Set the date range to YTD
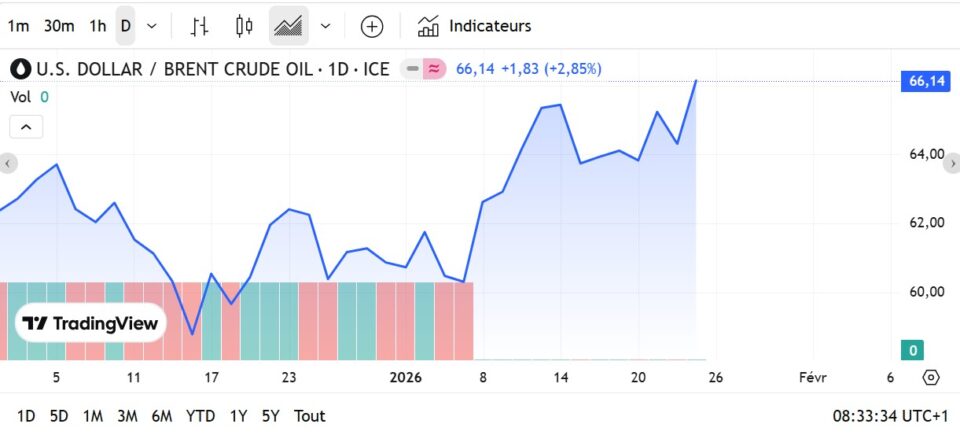 (x=201, y=415)
